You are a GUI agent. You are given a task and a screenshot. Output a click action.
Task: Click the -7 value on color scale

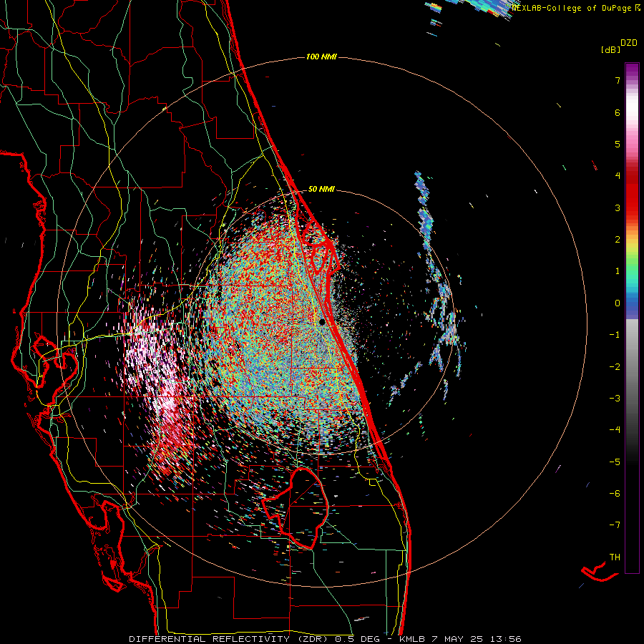click(615, 525)
